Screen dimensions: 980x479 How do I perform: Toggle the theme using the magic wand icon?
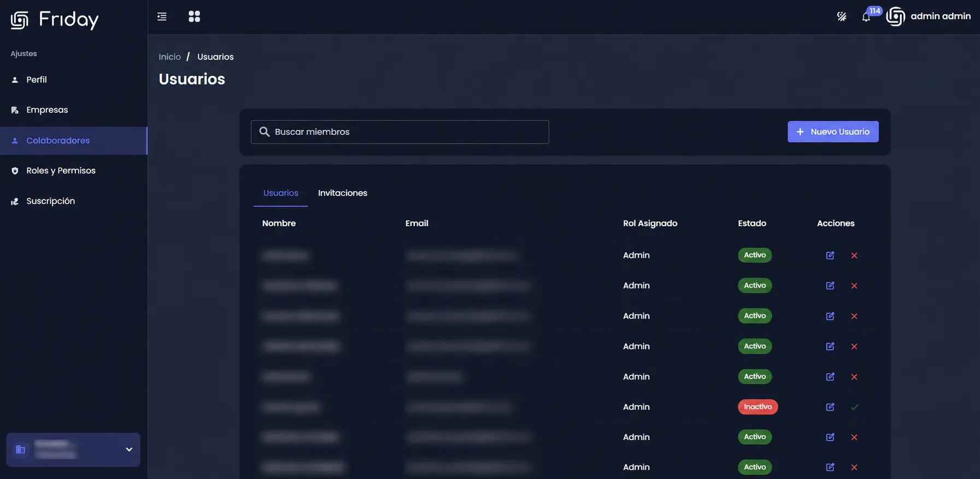pos(842,17)
